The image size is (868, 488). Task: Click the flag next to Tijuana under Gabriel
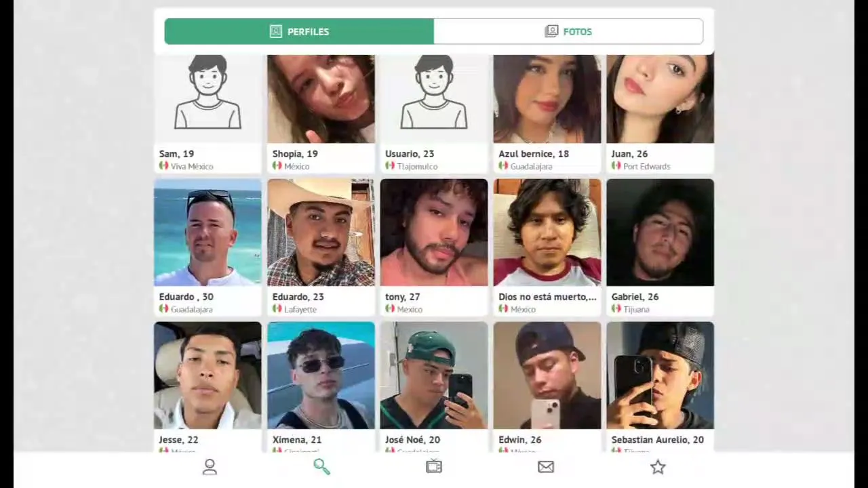(x=616, y=309)
